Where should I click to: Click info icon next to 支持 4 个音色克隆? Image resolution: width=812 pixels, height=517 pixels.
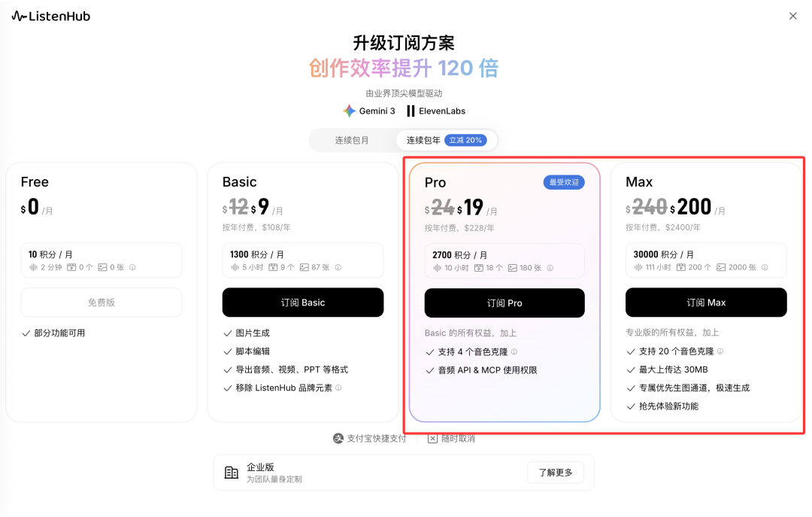tap(514, 351)
